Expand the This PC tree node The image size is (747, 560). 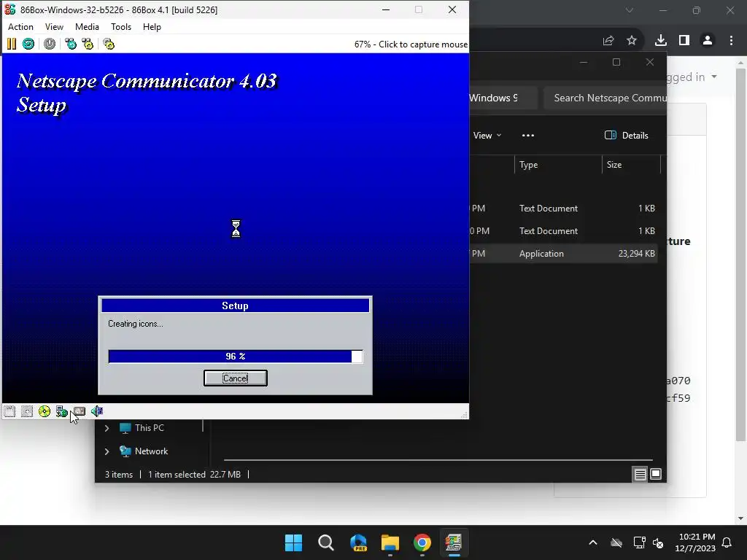[107, 428]
